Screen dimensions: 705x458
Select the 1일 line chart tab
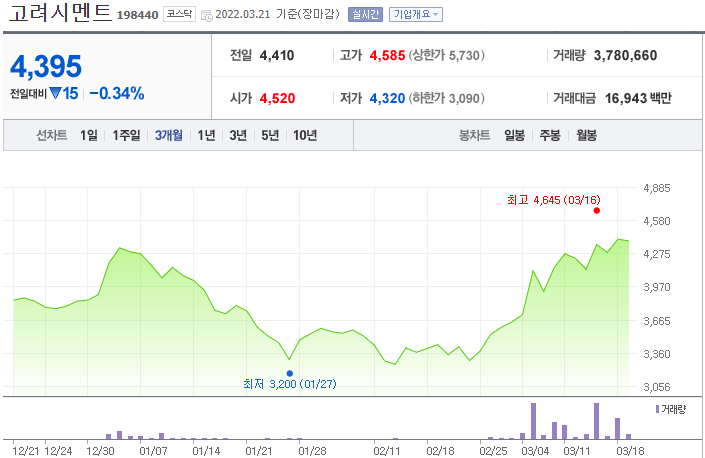click(x=89, y=135)
